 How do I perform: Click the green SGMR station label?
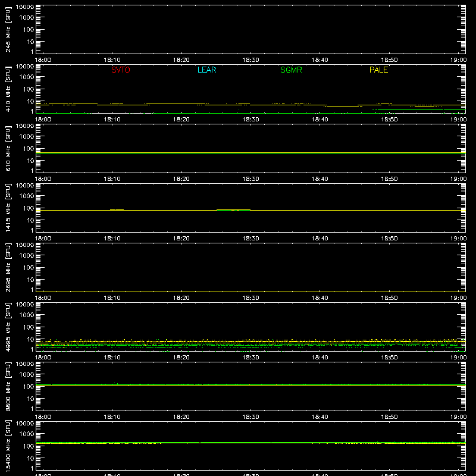[291, 70]
